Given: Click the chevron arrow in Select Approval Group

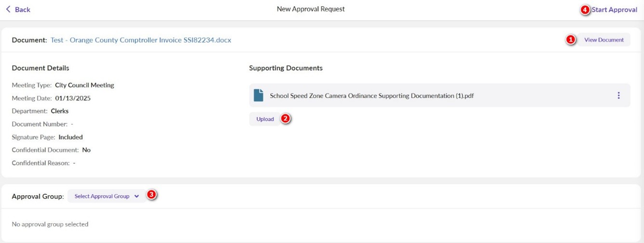Looking at the screenshot, I should (137, 196).
